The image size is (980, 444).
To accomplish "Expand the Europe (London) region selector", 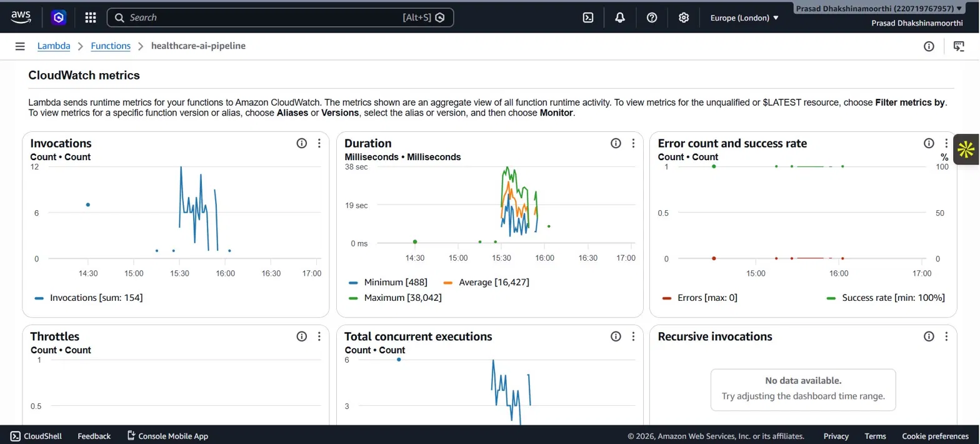I will [x=744, y=18].
